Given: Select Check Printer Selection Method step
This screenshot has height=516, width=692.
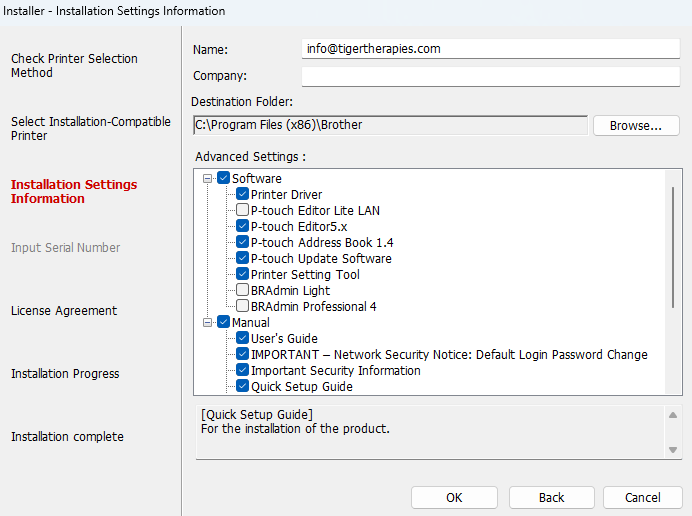Looking at the screenshot, I should [x=74, y=65].
